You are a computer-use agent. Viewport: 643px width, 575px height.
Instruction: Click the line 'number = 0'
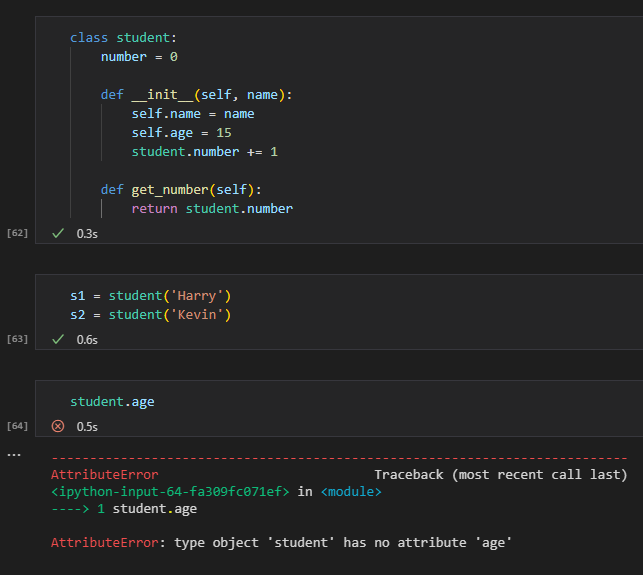[139, 57]
